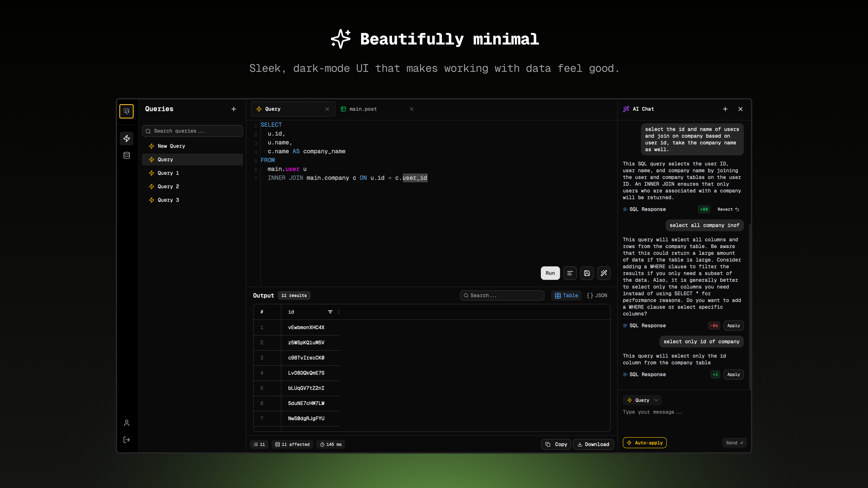Select Query 2 in the queries list
The image size is (868, 488).
tap(168, 187)
